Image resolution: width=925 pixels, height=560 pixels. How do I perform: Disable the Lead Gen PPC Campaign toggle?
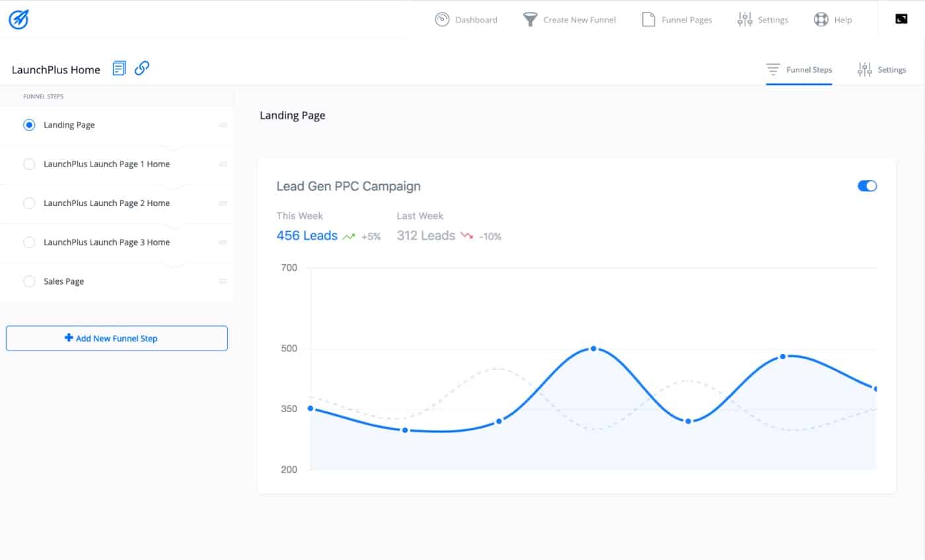867,186
